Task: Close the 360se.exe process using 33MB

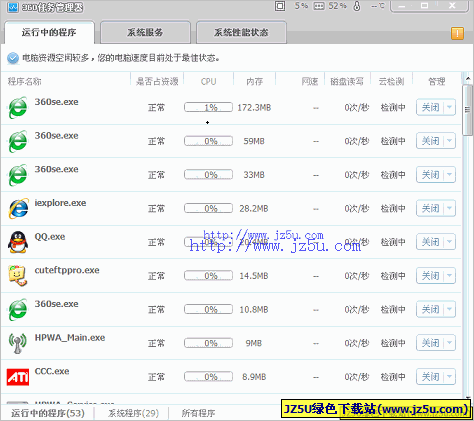Action: point(430,175)
